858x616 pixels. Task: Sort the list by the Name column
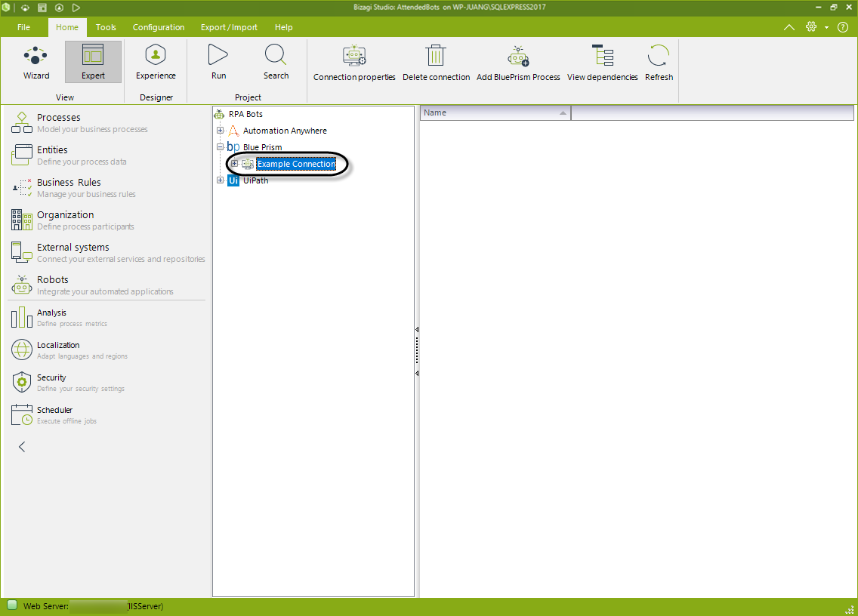495,112
